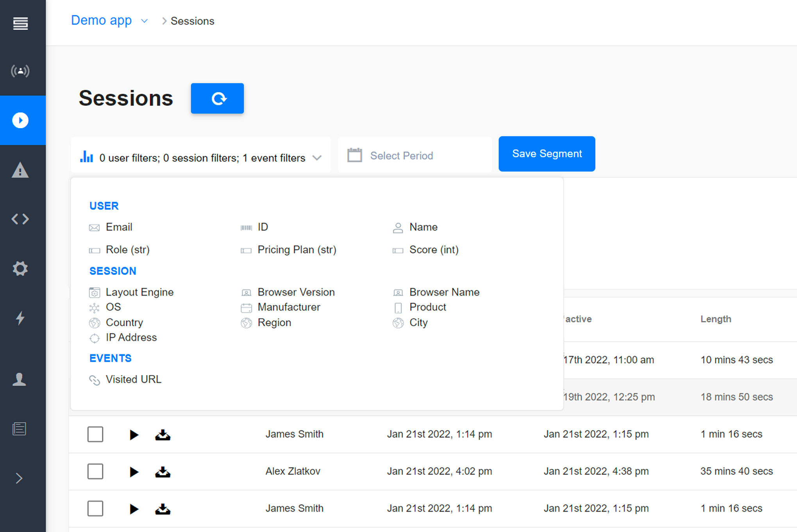797x532 pixels.
Task: Open the warning triangle errors icon
Action: pyautogui.click(x=20, y=170)
